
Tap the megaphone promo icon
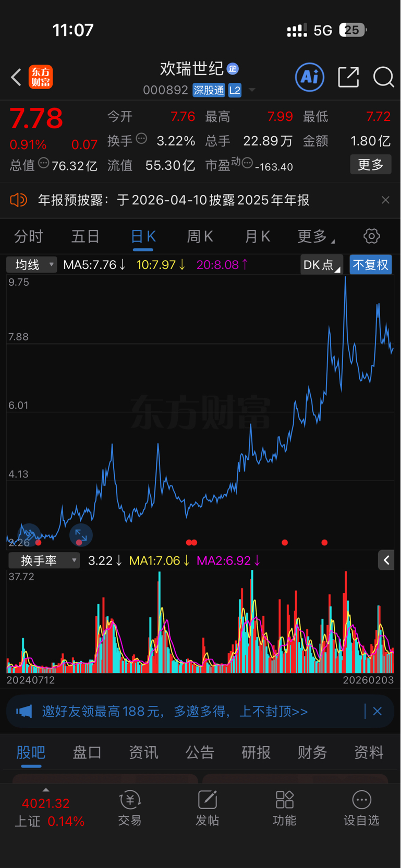coord(24,712)
